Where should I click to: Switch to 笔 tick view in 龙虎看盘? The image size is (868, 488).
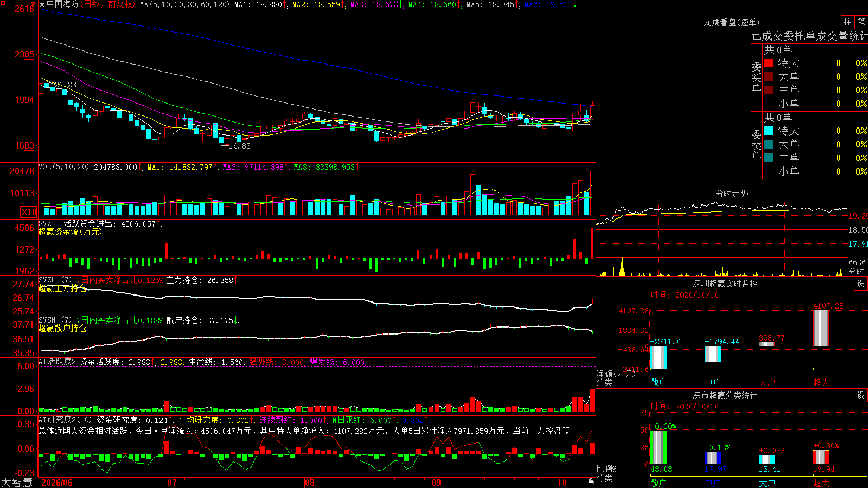point(861,22)
